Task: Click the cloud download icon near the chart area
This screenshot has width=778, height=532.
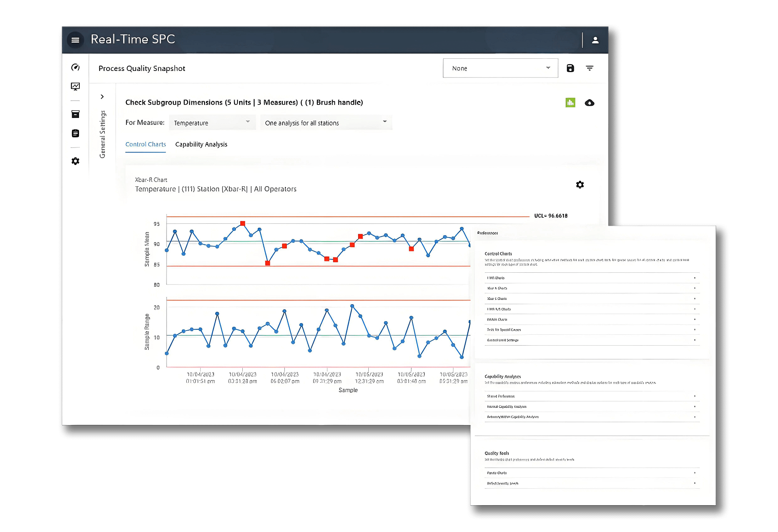Action: click(x=590, y=103)
